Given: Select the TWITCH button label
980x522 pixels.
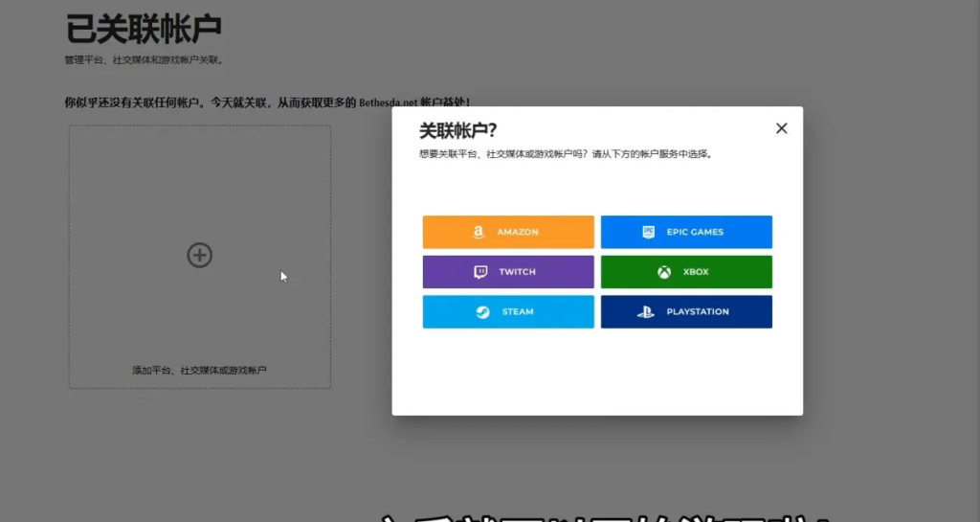Looking at the screenshot, I should pos(517,272).
